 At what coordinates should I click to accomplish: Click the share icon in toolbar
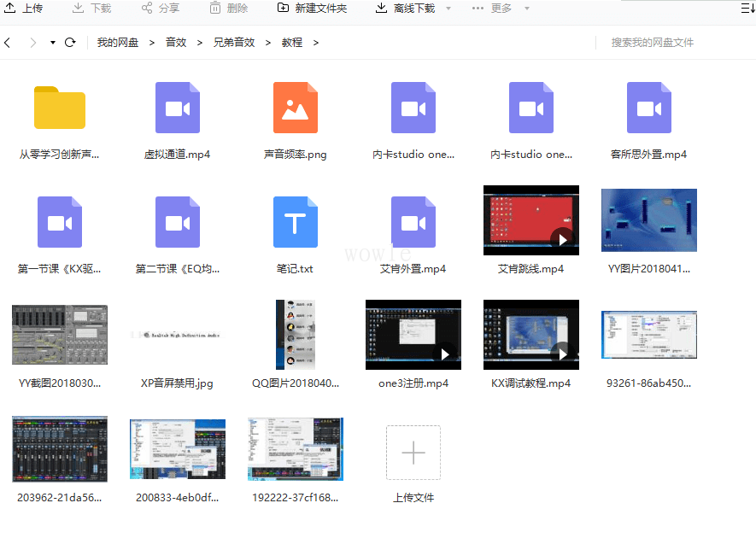[x=147, y=8]
